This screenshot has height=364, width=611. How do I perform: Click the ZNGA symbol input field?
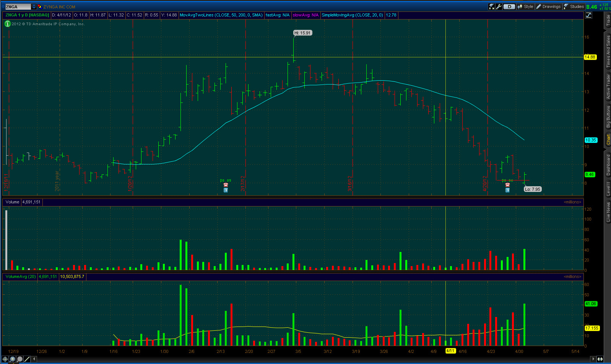pyautogui.click(x=18, y=7)
